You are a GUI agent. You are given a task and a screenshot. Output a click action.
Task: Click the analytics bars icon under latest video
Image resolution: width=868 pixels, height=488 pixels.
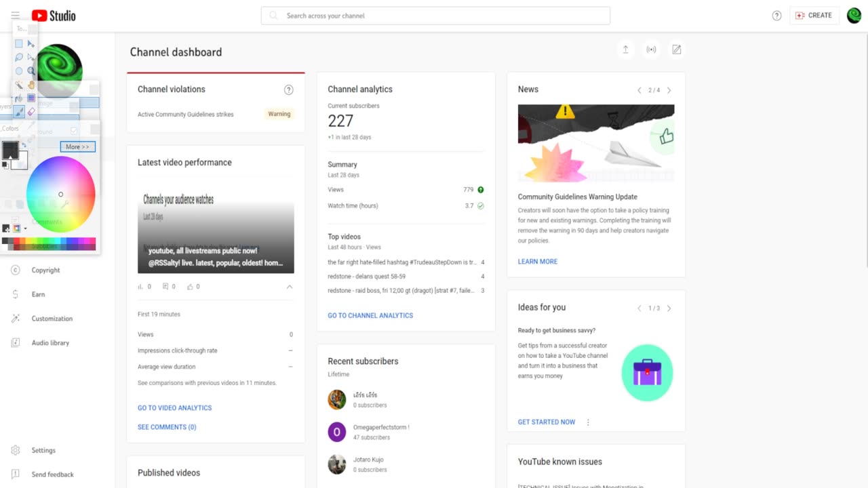140,287
